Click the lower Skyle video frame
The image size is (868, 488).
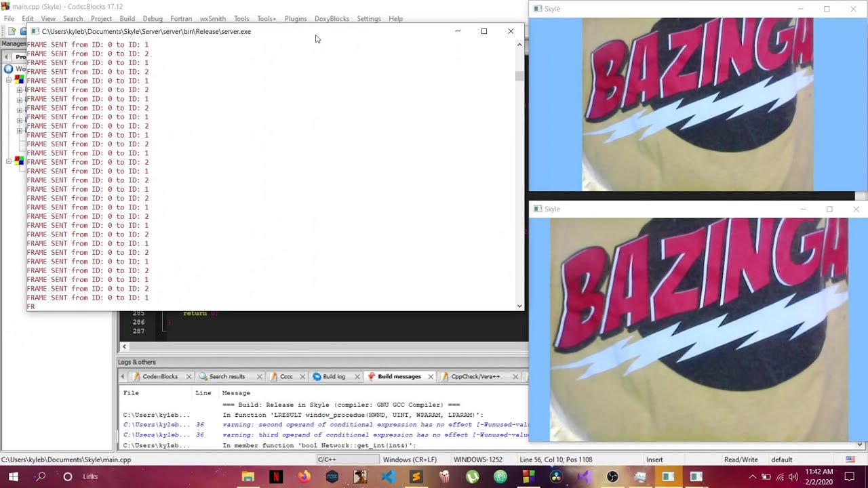tap(698, 329)
